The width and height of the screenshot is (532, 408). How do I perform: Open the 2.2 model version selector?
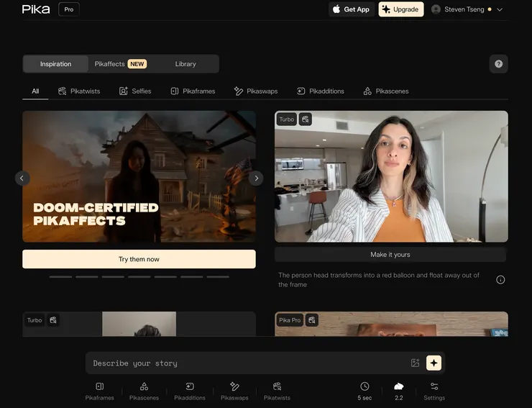pos(399,391)
